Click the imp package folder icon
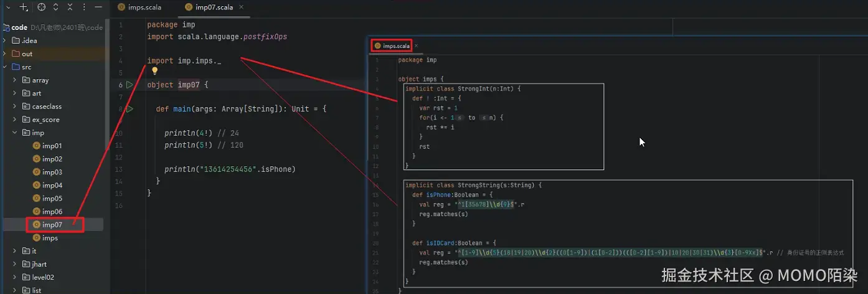The height and width of the screenshot is (294, 868). point(26,133)
